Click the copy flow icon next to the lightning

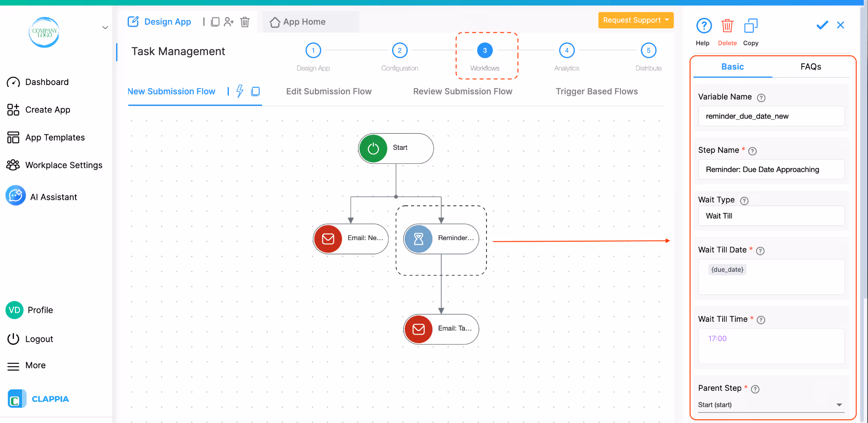click(256, 91)
